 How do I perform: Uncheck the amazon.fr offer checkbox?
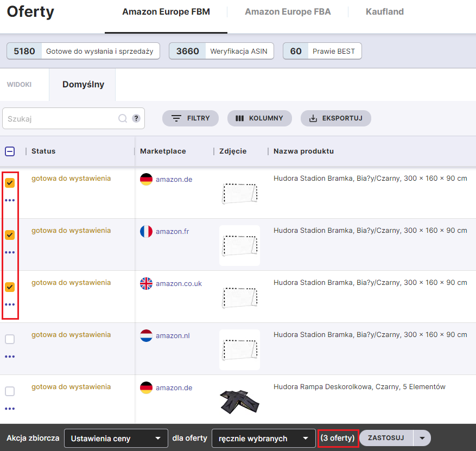coord(10,235)
